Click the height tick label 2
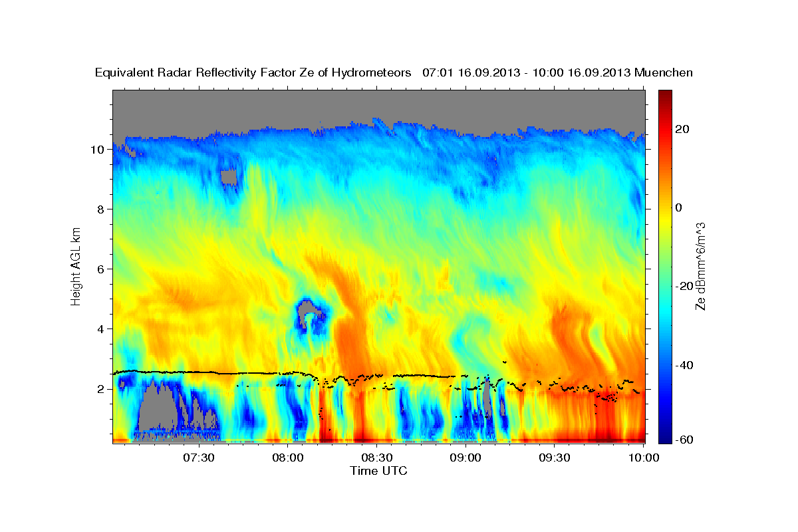Image resolution: width=798 pixels, height=532 pixels. 101,389
